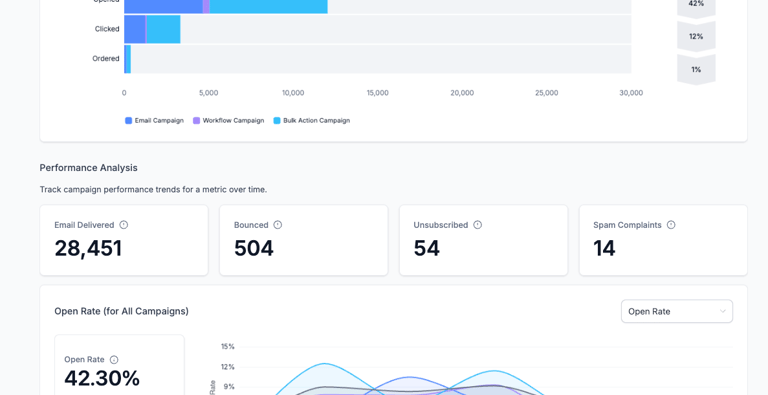Click the 42.30% open rate value
768x395 pixels.
click(x=102, y=378)
